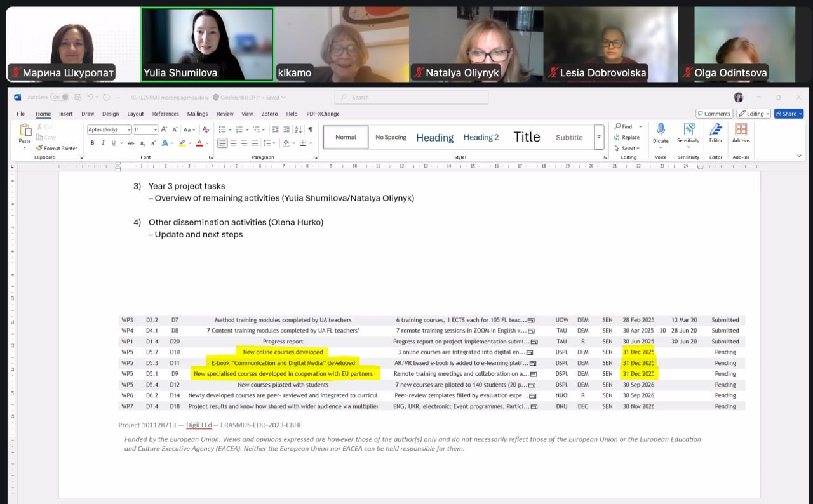This screenshot has width=813, height=504.
Task: Toggle bold formatting
Action: (x=92, y=143)
